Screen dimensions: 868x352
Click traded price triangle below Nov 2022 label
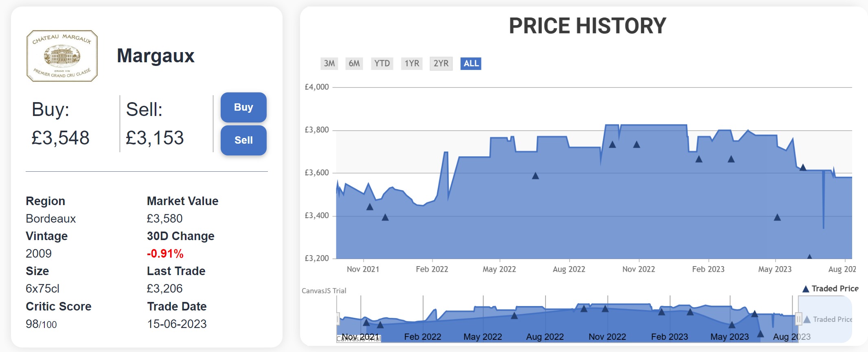637,144
